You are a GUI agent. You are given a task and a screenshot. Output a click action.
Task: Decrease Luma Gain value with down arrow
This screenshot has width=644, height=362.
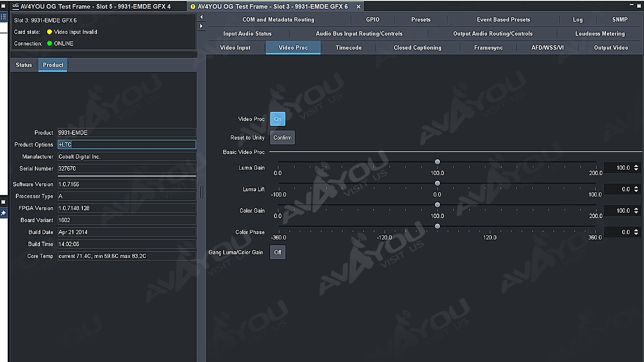[636, 170]
